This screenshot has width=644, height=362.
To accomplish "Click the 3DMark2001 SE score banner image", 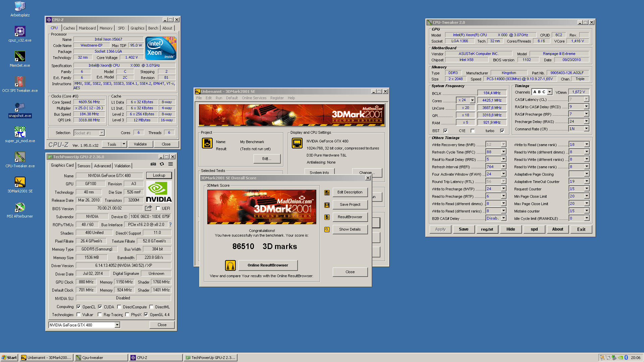I will tap(262, 207).
